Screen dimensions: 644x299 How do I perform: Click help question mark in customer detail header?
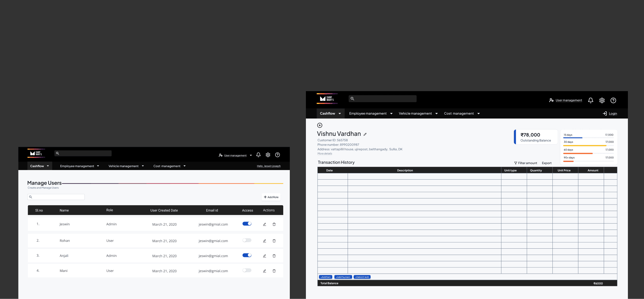(x=613, y=100)
